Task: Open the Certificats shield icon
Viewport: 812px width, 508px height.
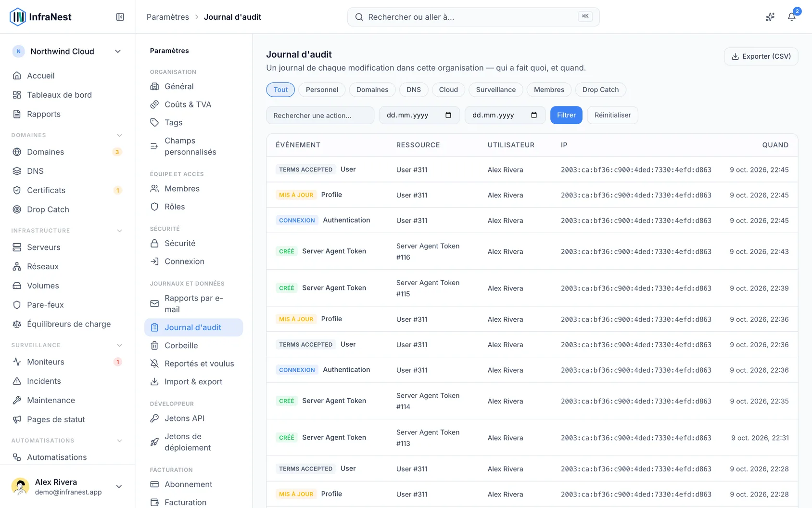Action: [x=17, y=190]
